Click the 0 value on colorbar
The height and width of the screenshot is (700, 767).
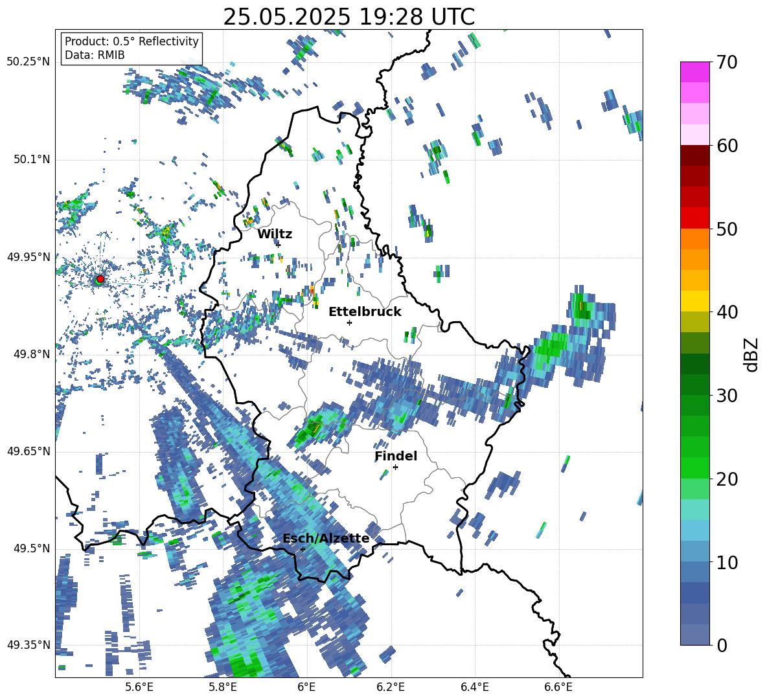[x=722, y=646]
